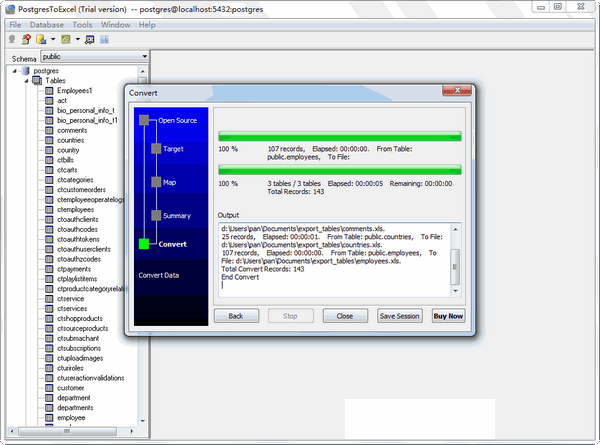The height and width of the screenshot is (445, 600).
Task: Open the Window menu
Action: click(x=116, y=25)
